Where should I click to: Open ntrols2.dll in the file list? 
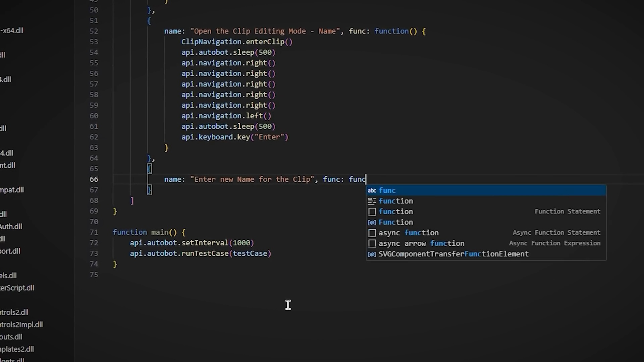tap(14, 312)
